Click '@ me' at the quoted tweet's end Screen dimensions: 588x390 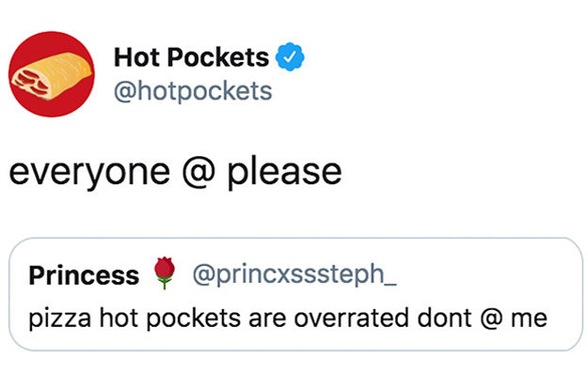tap(514, 318)
